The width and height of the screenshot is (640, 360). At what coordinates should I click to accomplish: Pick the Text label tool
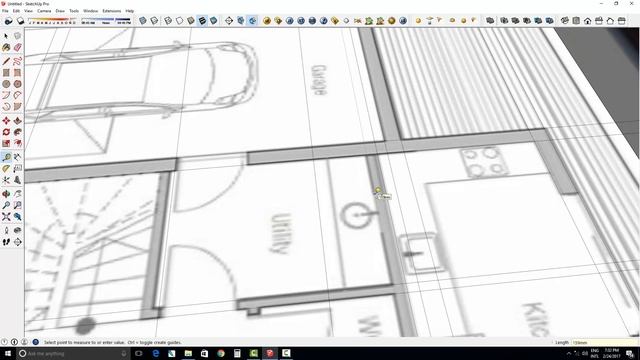point(18,169)
